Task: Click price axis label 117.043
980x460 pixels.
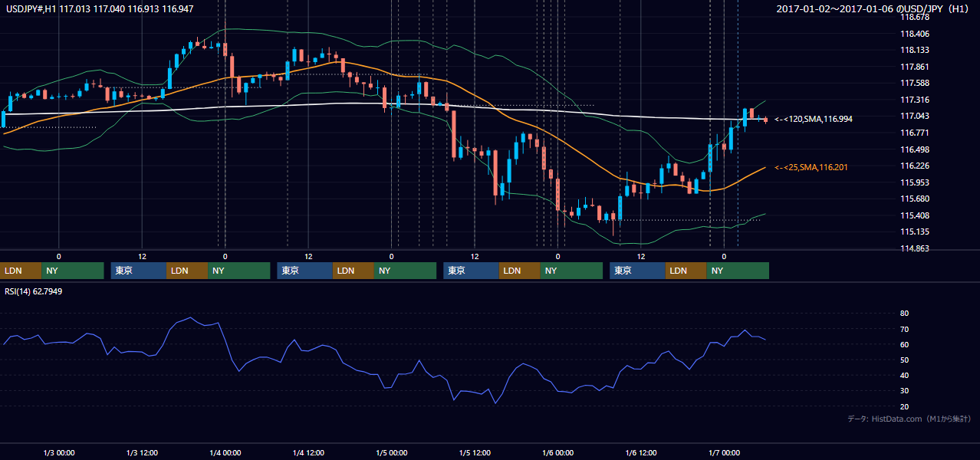Action: 914,116
